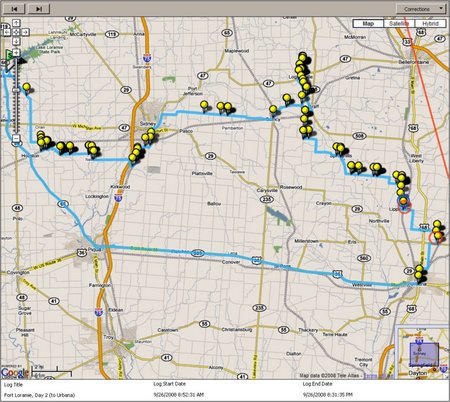
Task: Open the Corrections dropdown
Action: pos(421,9)
